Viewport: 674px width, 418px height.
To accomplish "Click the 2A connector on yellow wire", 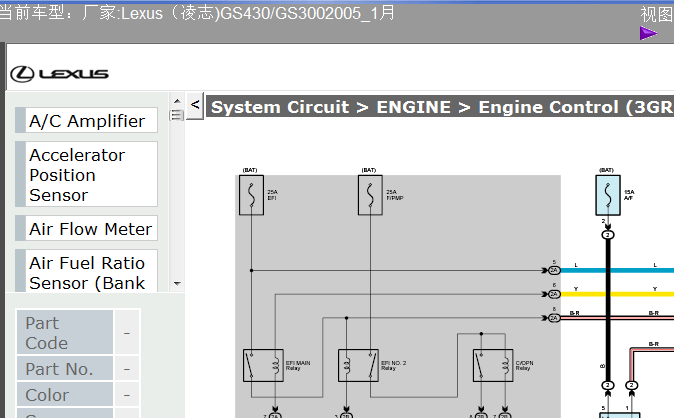I will click(x=554, y=294).
